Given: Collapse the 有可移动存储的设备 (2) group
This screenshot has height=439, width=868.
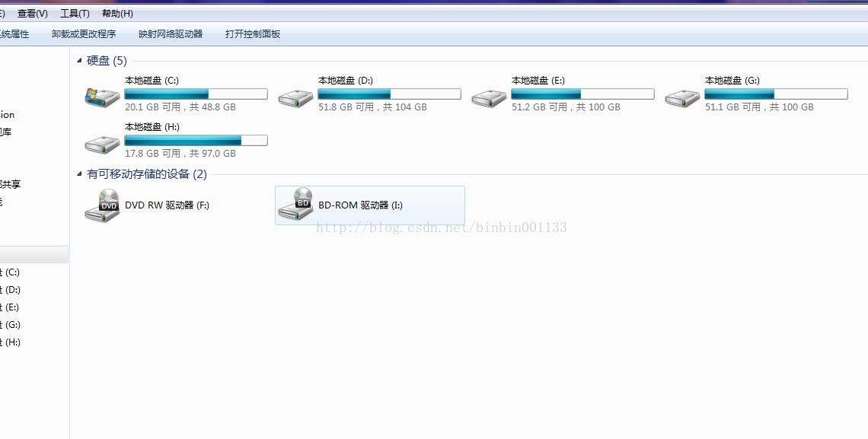Looking at the screenshot, I should point(79,174).
